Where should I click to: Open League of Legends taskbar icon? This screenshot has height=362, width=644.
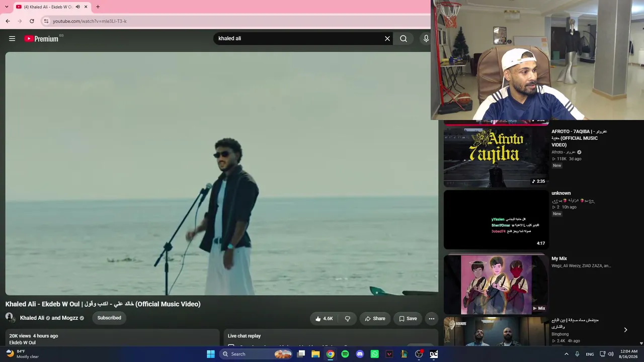404,354
